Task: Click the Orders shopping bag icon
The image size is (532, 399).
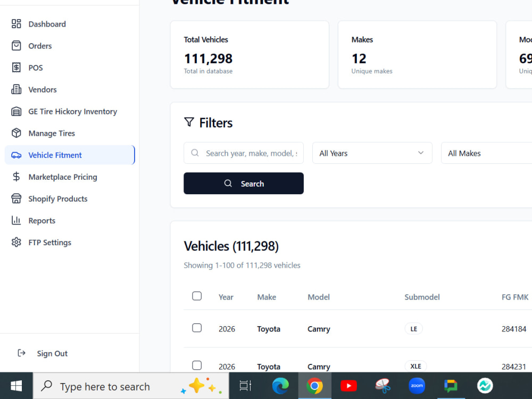Action: pos(16,46)
